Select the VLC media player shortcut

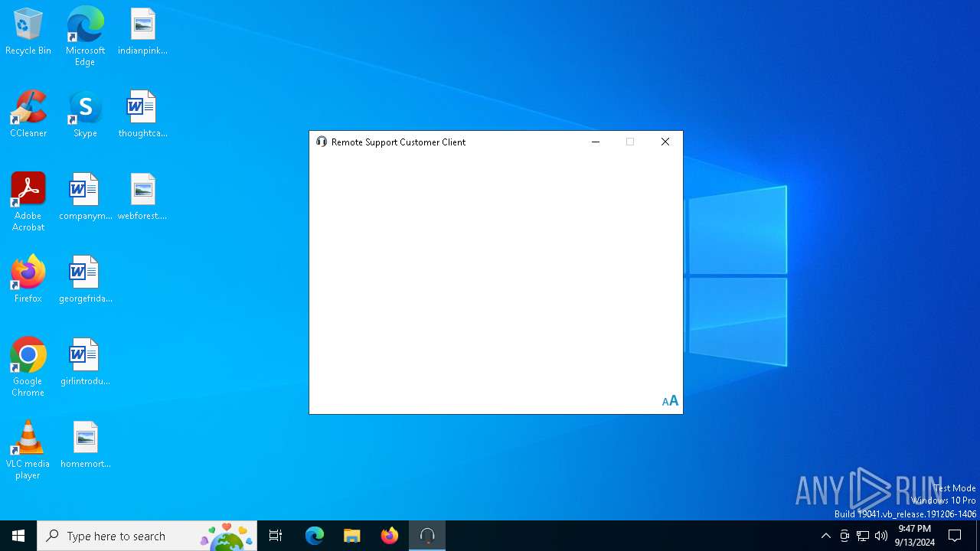[28, 450]
